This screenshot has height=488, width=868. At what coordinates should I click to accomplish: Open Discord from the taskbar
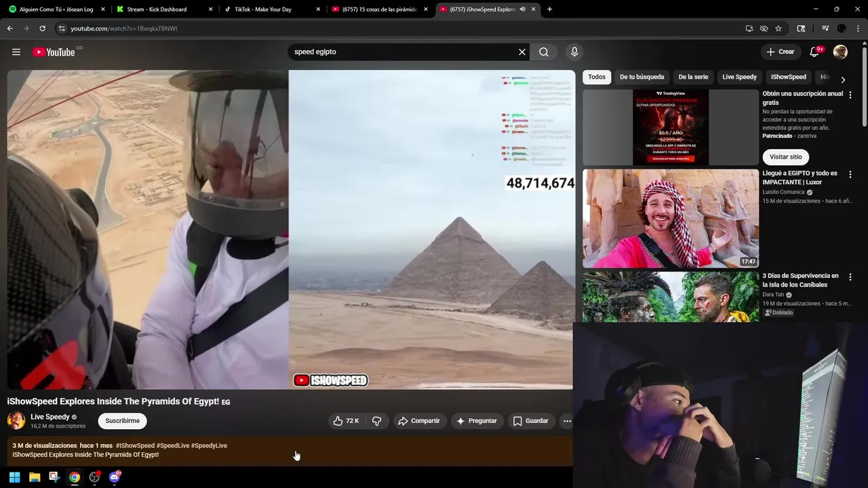tap(115, 477)
